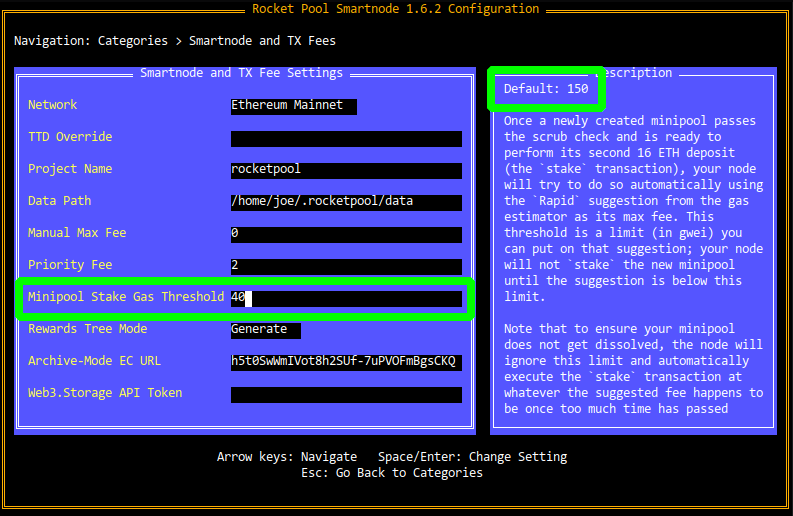This screenshot has height=516, width=793.
Task: Open the Rewards Tree Mode dropdown set to Generate
Action: click(x=265, y=329)
